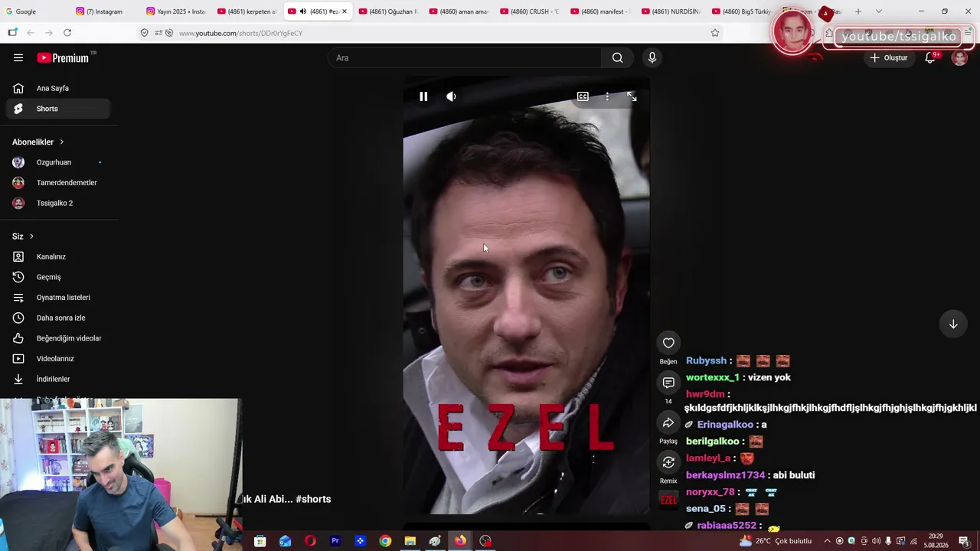Bookmark this page with the star
980x551 pixels.
tap(715, 33)
